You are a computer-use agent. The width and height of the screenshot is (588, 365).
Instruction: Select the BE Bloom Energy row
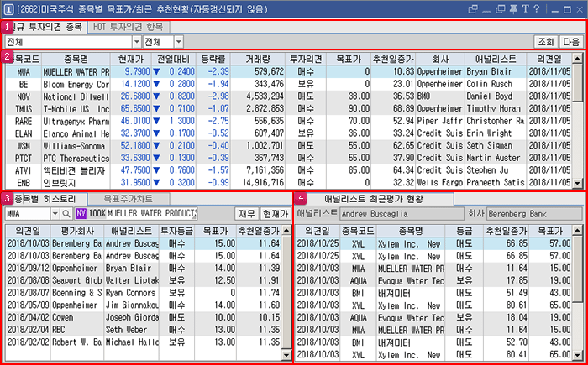click(x=289, y=84)
